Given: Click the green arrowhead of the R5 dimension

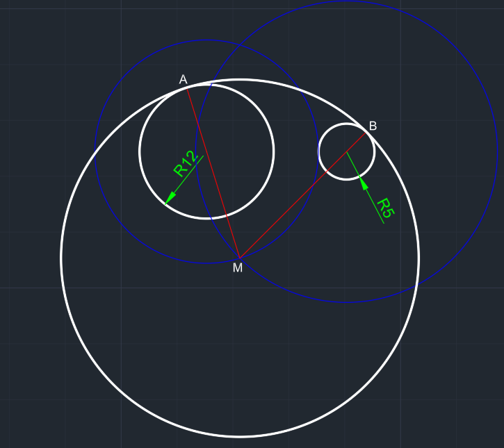Looking at the screenshot, I should coord(364,183).
